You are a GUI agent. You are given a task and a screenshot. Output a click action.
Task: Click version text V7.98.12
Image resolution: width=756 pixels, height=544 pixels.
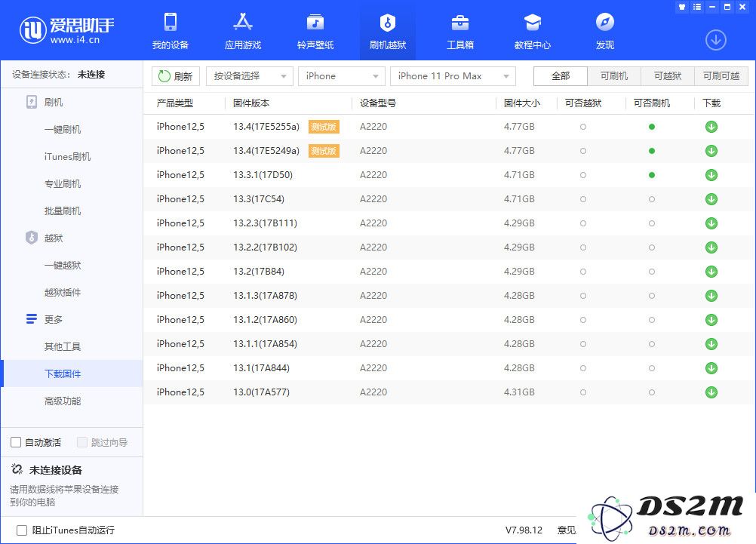[x=524, y=530]
